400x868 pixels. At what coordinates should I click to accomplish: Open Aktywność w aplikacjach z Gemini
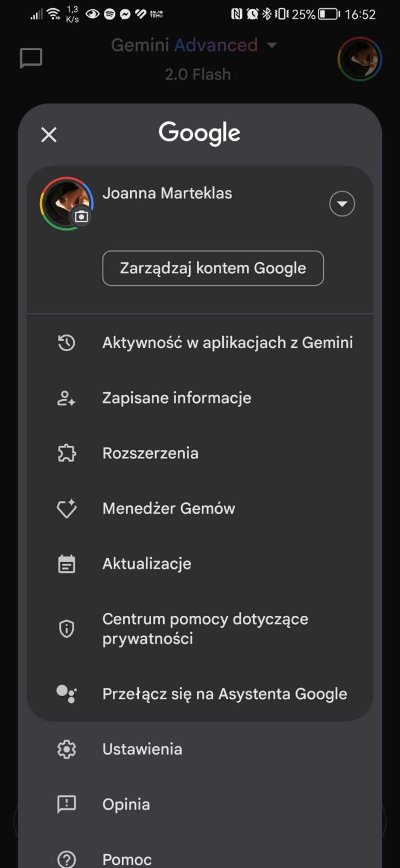[228, 343]
